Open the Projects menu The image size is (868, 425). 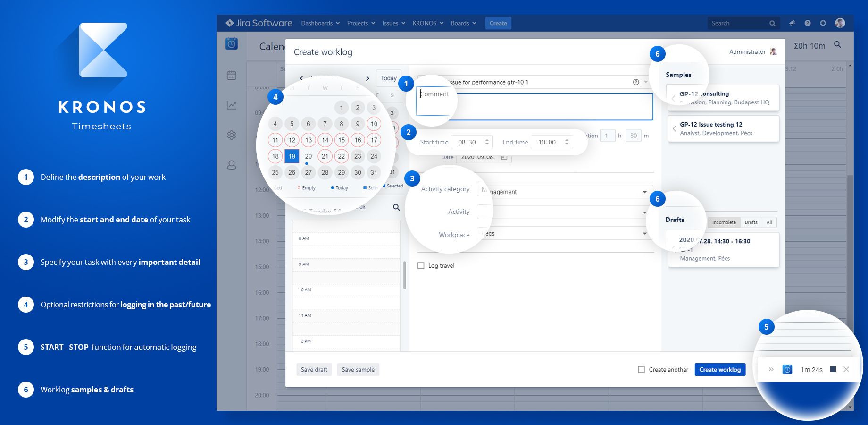361,23
